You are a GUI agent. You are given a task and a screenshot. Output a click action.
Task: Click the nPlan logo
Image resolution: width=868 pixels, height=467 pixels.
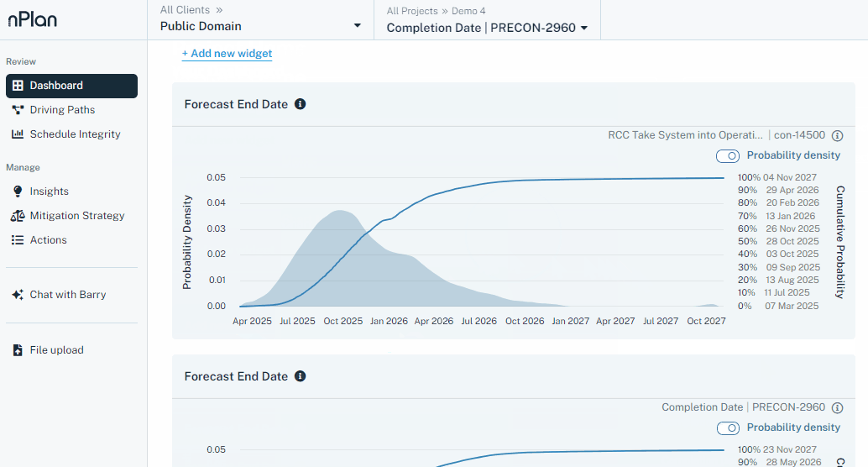coord(33,20)
